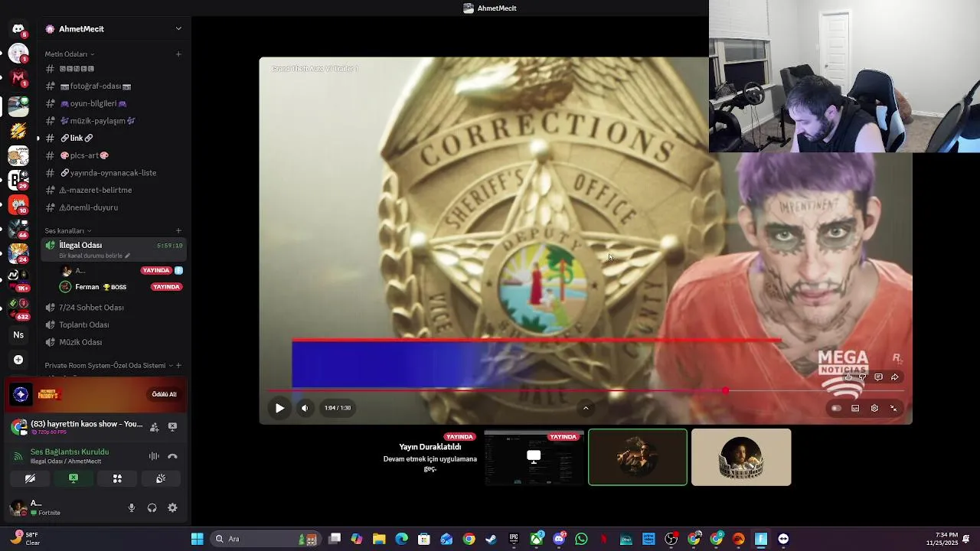Viewport: 980px width, 551px height.
Task: Select user Ferman in voice channel
Action: [x=121, y=287]
